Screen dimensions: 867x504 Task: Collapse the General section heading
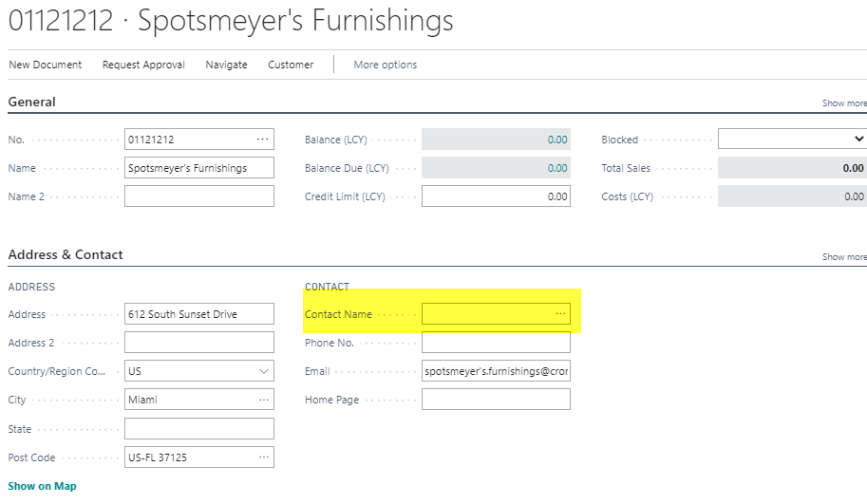[32, 102]
